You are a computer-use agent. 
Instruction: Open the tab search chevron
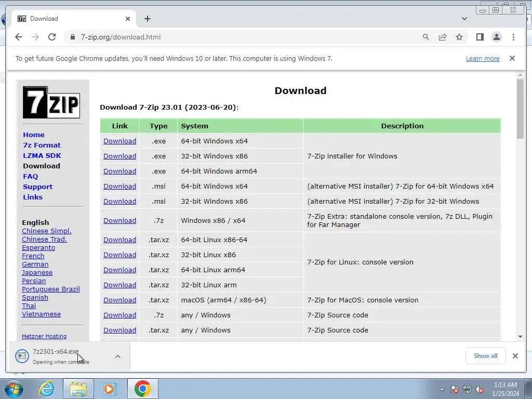pos(464,19)
